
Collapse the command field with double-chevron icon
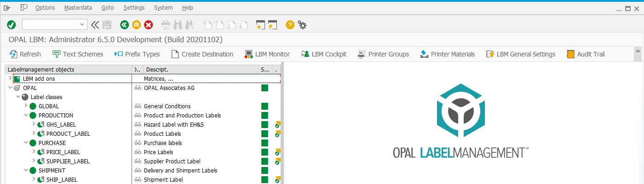click(95, 25)
